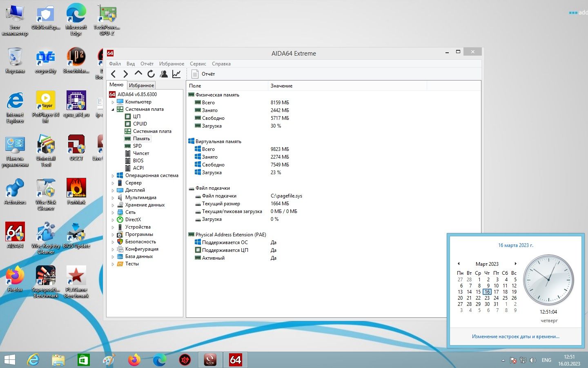Refresh the AIDA64 page
The image size is (588, 368).
(151, 74)
